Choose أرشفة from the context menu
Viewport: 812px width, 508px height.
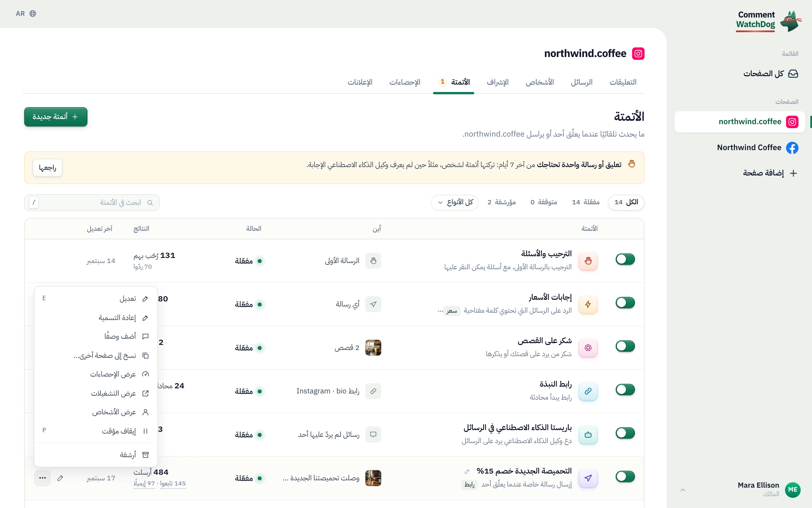click(x=96, y=455)
